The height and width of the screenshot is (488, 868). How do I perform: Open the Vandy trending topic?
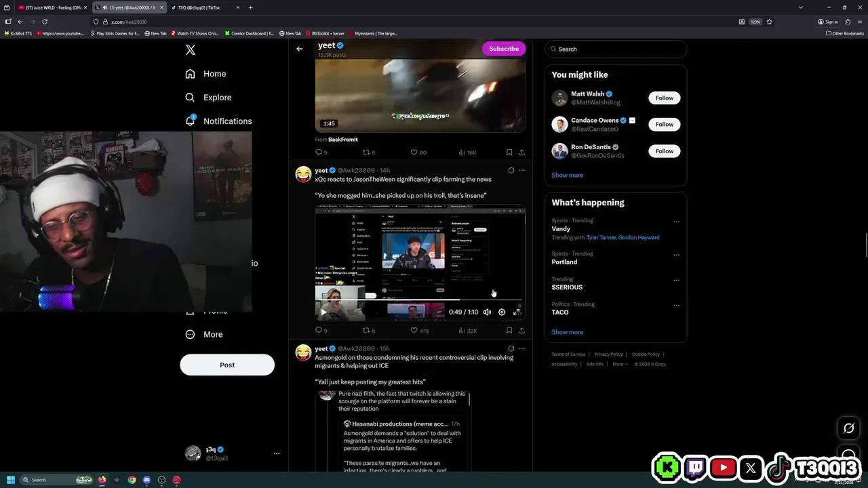click(x=561, y=229)
